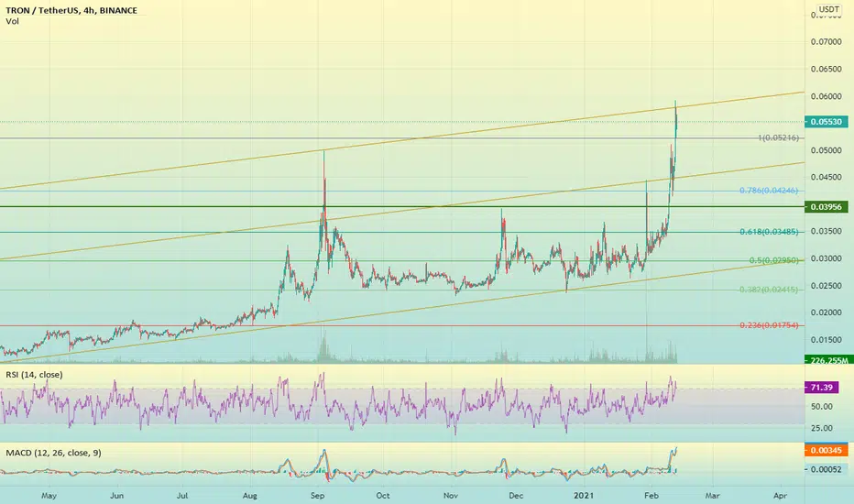This screenshot has width=854, height=504.
Task: Click the 0.07000 price axis tick
Action: (826, 42)
